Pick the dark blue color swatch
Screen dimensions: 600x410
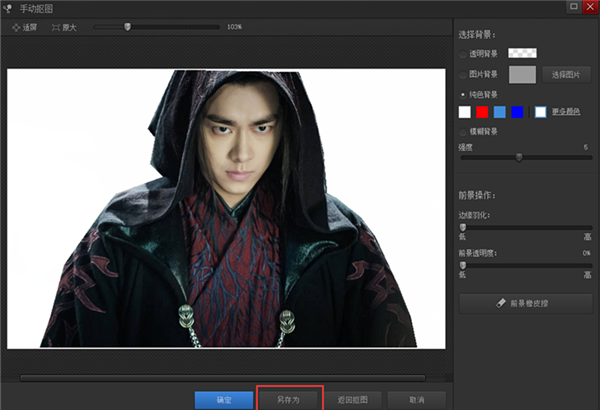tap(517, 112)
